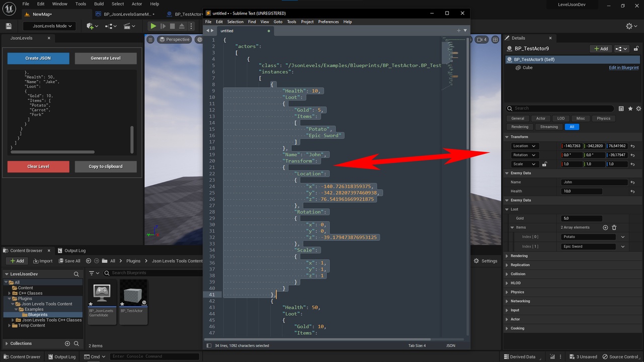Add a new collection plus icon
644x362 pixels.
67,343
